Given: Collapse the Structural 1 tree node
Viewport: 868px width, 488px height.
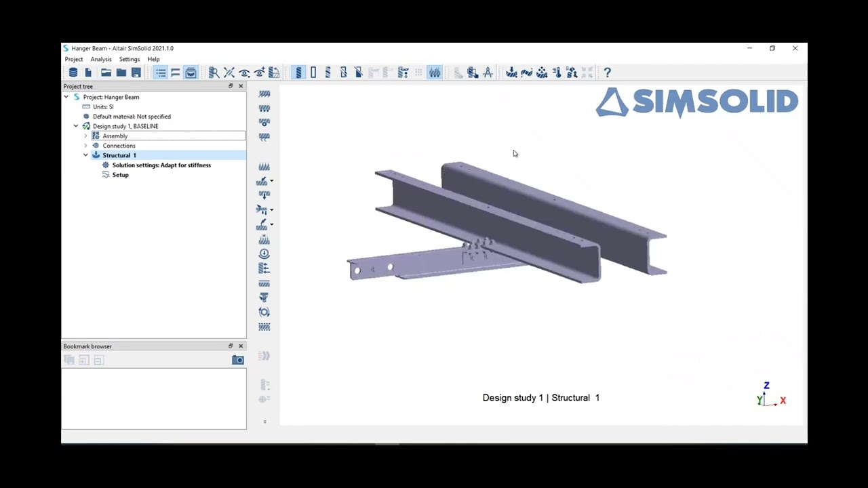Looking at the screenshot, I should 85,155.
